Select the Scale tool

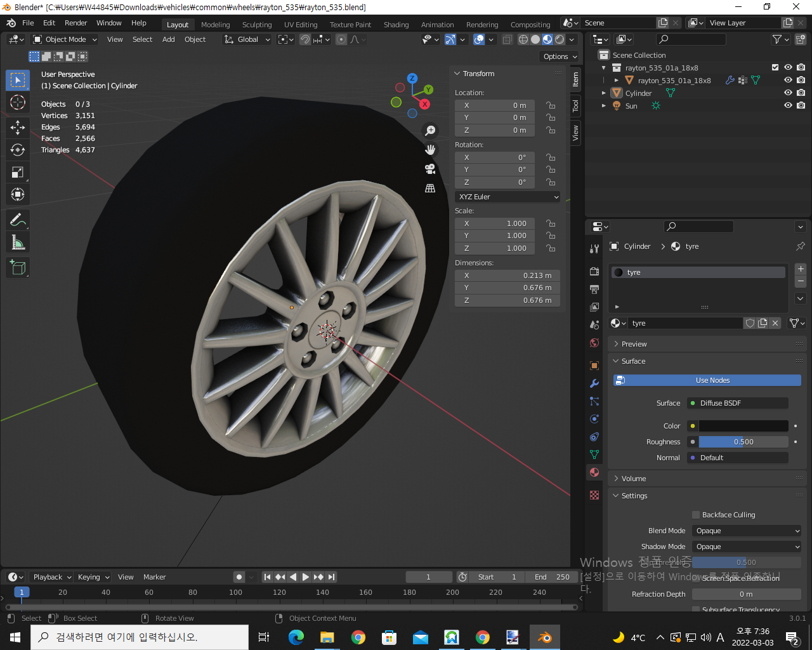18,173
